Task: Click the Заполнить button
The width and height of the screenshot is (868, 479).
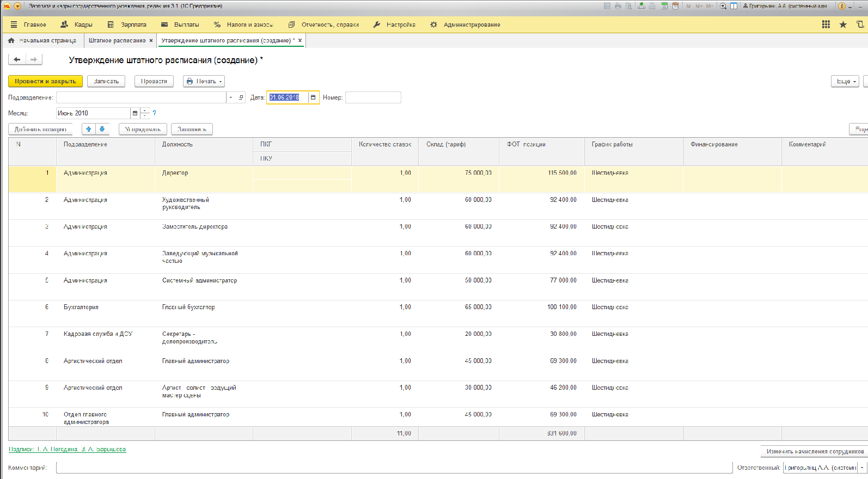Action: click(192, 129)
